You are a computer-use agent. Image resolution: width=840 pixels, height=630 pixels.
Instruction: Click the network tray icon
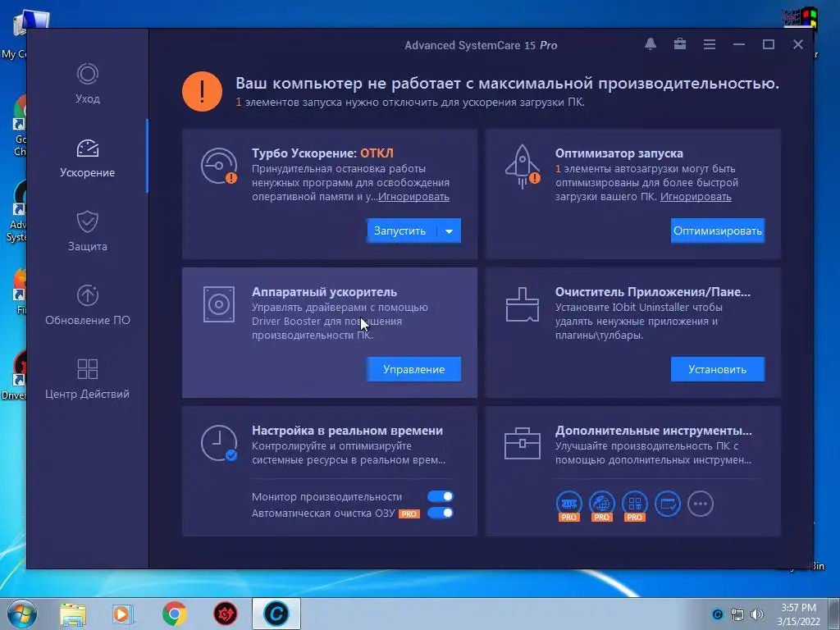point(737,614)
